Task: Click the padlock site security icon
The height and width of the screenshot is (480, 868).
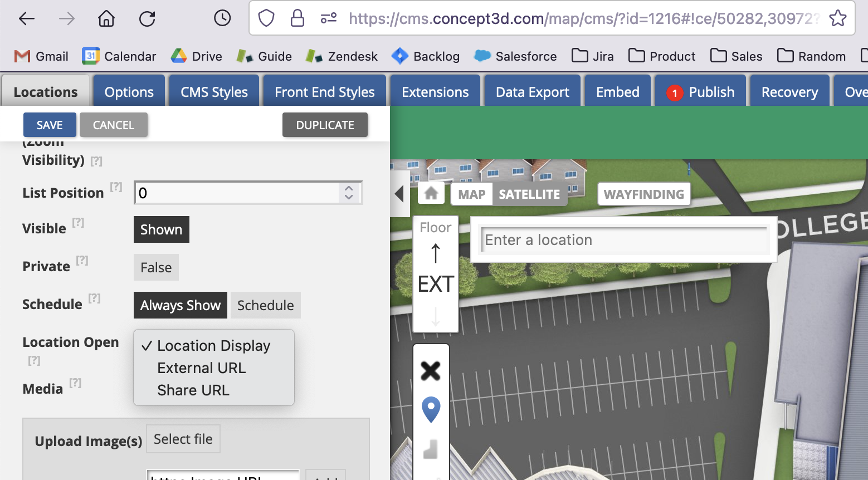Action: (298, 18)
